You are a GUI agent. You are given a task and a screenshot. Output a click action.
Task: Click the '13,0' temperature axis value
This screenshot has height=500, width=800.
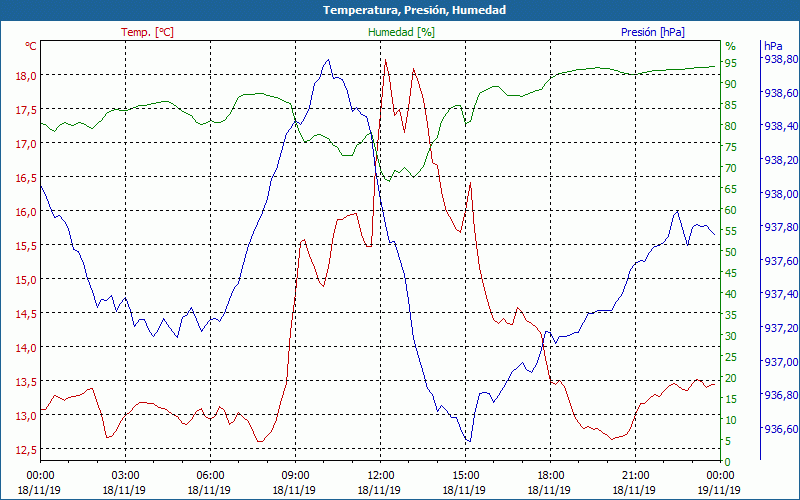(x=27, y=415)
